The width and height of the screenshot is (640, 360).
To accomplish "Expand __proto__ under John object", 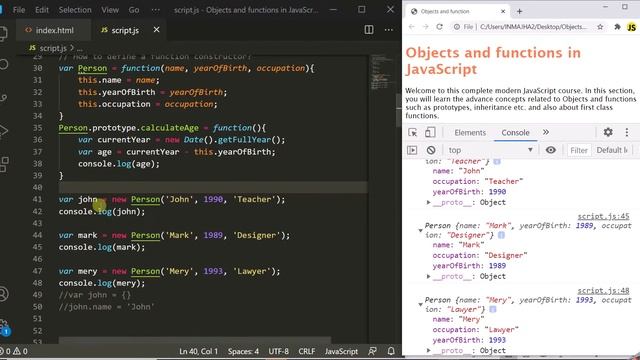I will [429, 202].
